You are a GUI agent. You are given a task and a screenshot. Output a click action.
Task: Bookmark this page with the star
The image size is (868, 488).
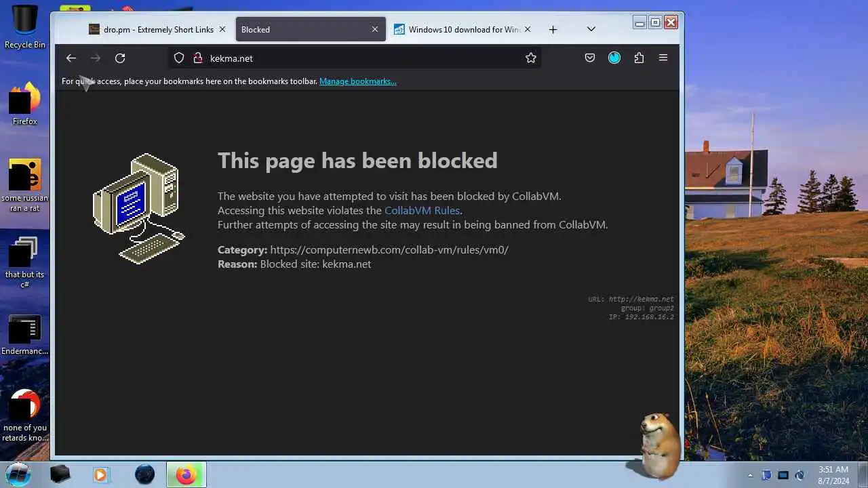point(531,58)
